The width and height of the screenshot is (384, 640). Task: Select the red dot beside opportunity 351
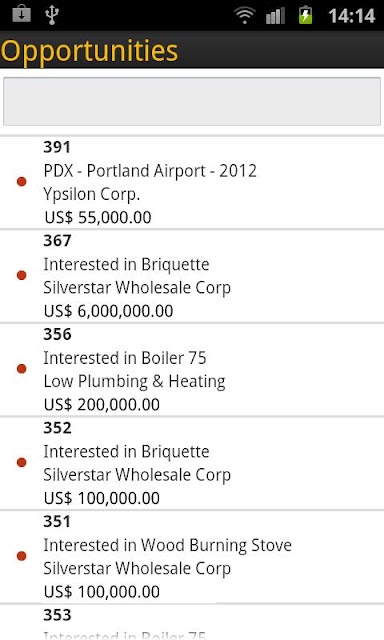pos(22,556)
